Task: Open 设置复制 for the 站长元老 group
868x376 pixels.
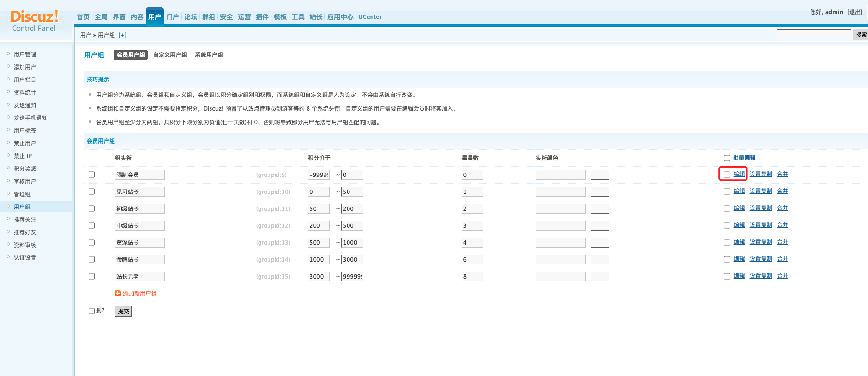Action: pos(761,276)
